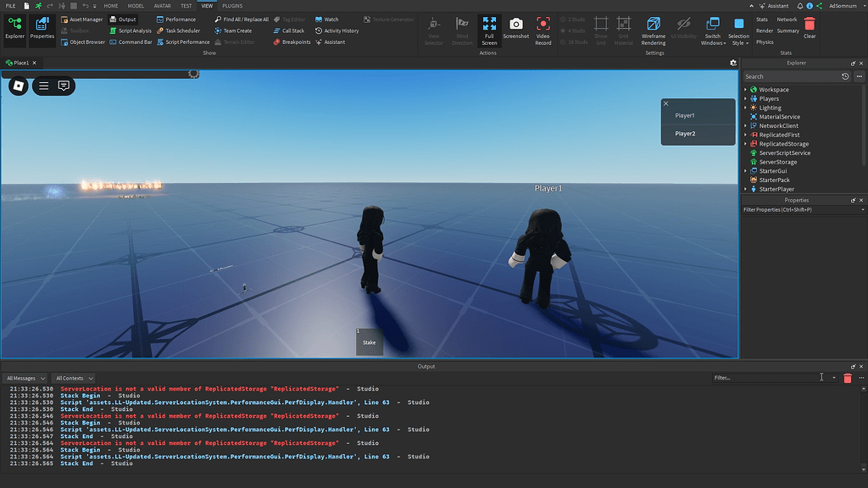Open the Call Stack window

[288, 31]
